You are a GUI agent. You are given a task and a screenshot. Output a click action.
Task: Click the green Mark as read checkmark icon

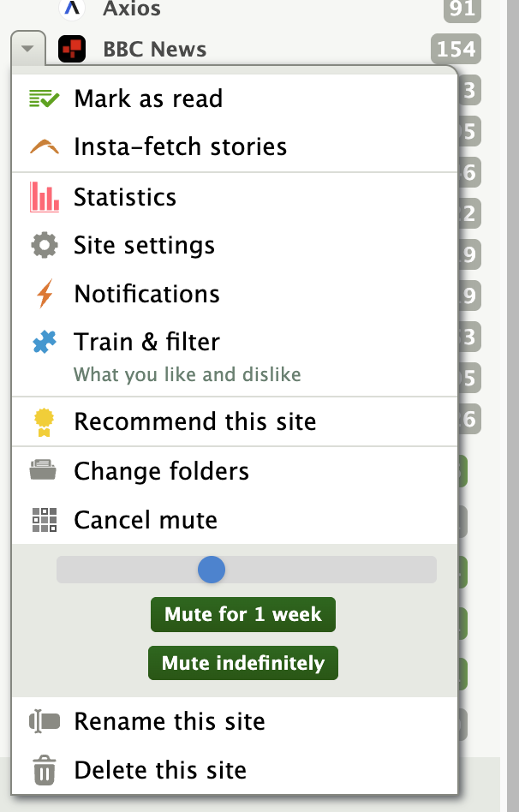(x=44, y=99)
